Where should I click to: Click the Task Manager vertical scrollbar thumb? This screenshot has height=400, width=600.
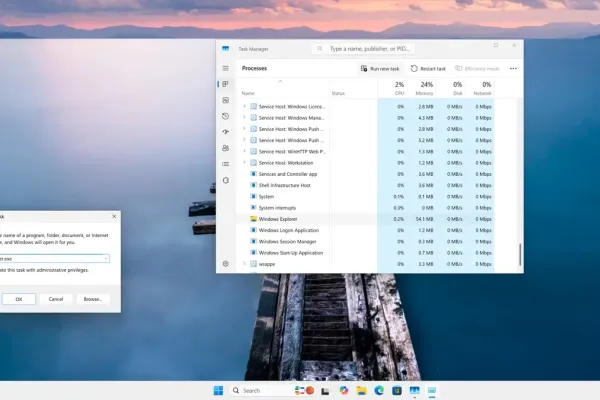(520, 254)
